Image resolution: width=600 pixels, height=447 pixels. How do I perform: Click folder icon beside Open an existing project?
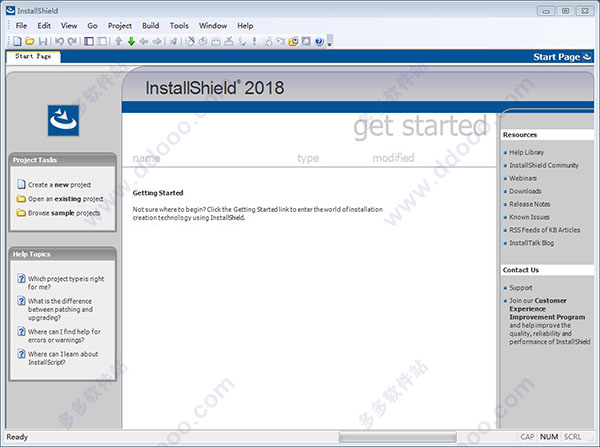(x=21, y=199)
